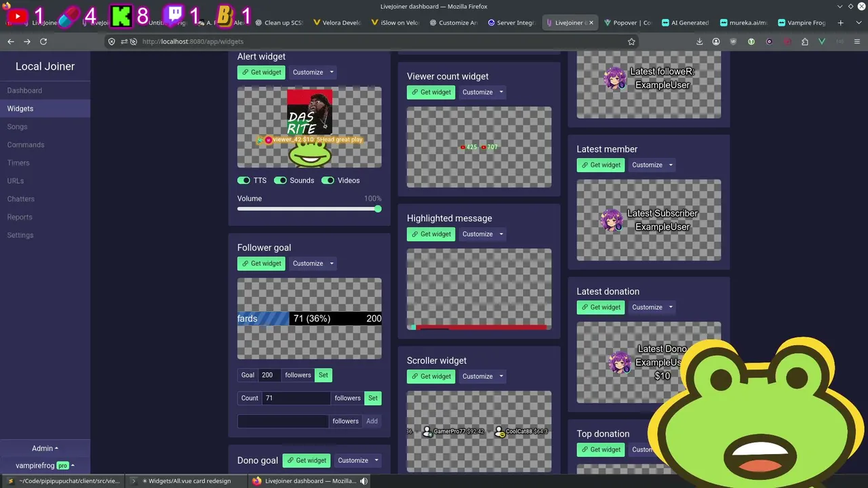The width and height of the screenshot is (868, 488).
Task: Open the vampirefrog pro account menu
Action: [45, 466]
